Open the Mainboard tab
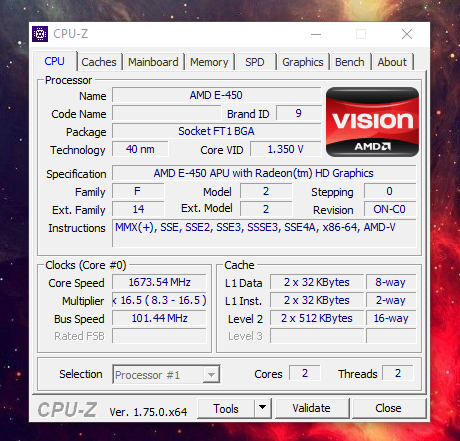 click(153, 62)
